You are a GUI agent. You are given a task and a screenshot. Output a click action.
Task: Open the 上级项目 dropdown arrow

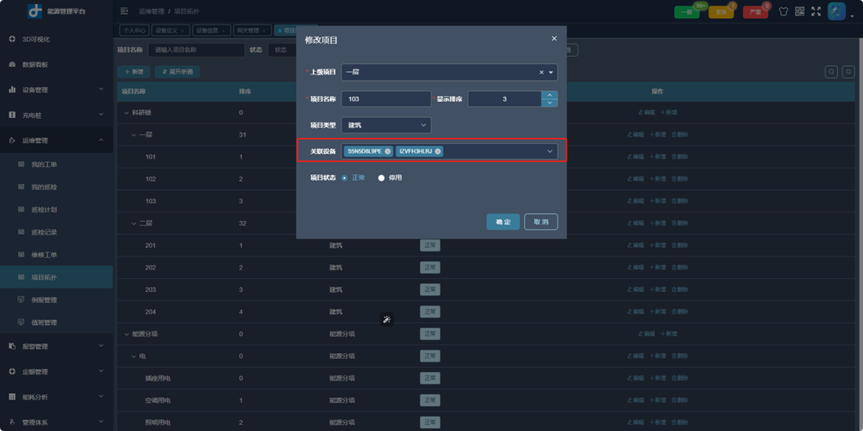551,72
